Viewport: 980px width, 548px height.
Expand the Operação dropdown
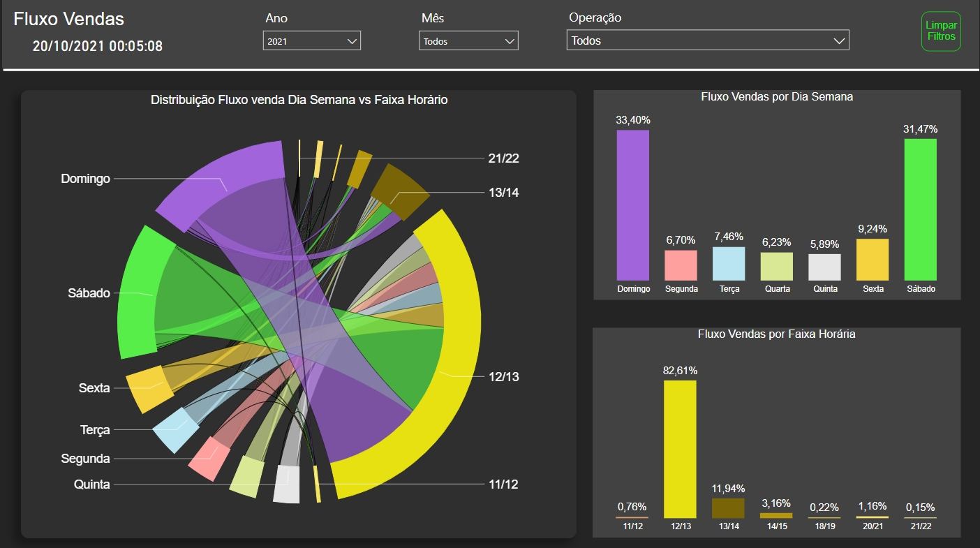(708, 40)
